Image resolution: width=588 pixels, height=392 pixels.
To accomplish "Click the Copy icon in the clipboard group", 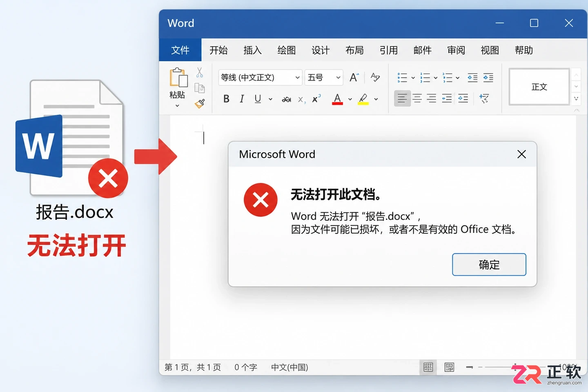I will [x=199, y=88].
